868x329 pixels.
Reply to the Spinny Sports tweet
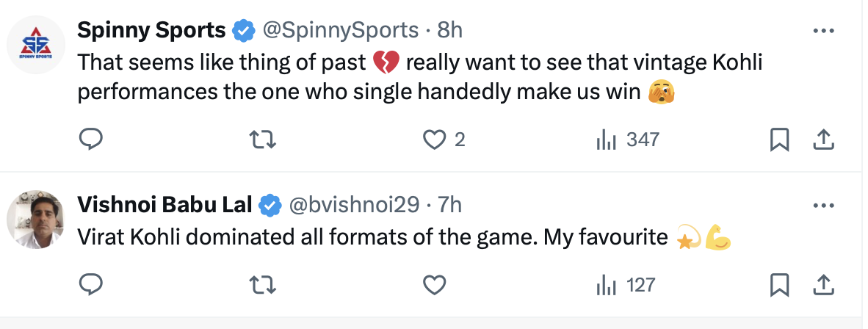[x=90, y=139]
